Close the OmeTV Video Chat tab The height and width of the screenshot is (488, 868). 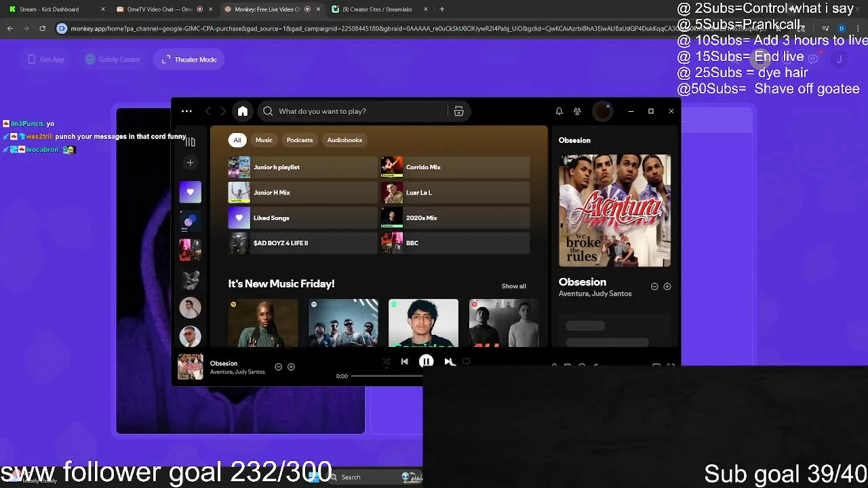pyautogui.click(x=211, y=9)
